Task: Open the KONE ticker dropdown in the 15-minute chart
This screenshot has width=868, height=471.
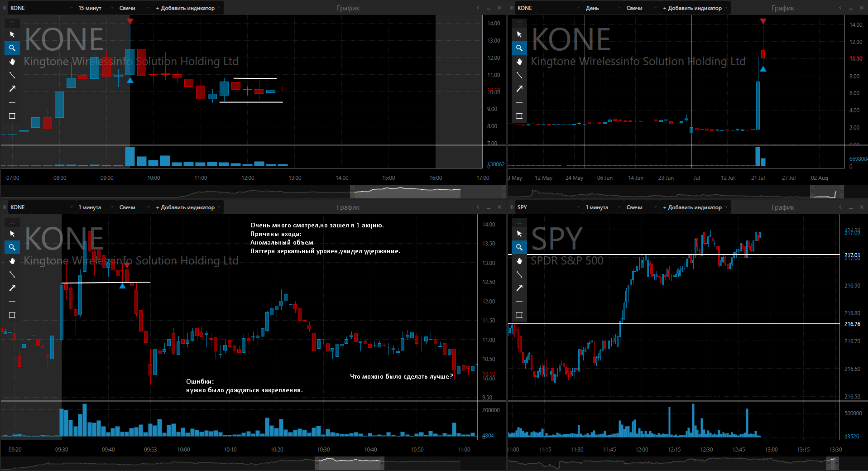Action: (x=42, y=8)
